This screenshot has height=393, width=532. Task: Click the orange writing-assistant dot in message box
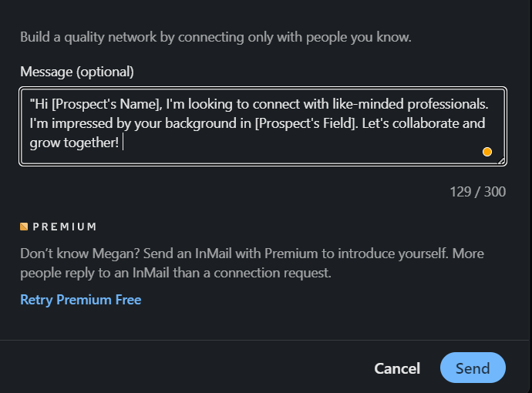487,152
